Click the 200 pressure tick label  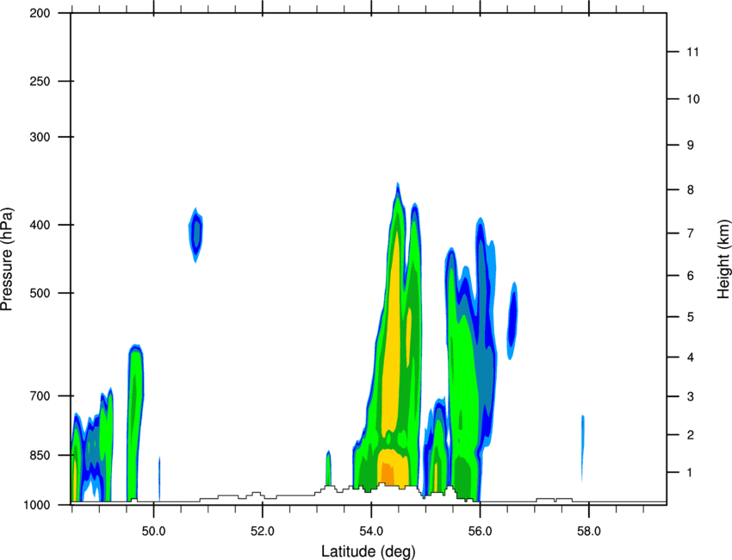point(40,13)
